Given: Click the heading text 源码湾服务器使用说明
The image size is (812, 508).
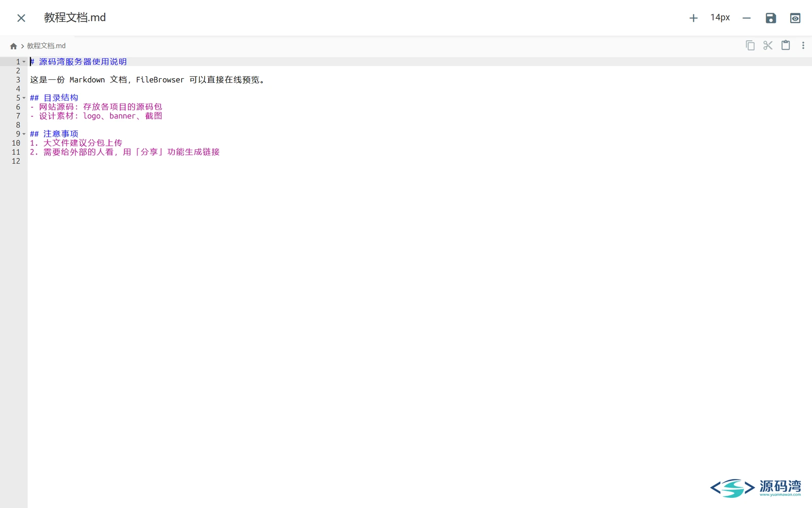Looking at the screenshot, I should coord(83,62).
